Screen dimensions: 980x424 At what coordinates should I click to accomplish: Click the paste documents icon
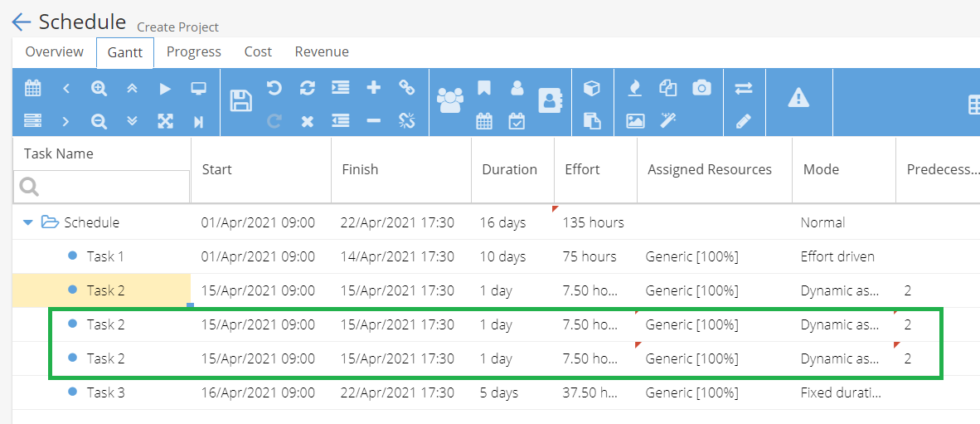(x=591, y=120)
